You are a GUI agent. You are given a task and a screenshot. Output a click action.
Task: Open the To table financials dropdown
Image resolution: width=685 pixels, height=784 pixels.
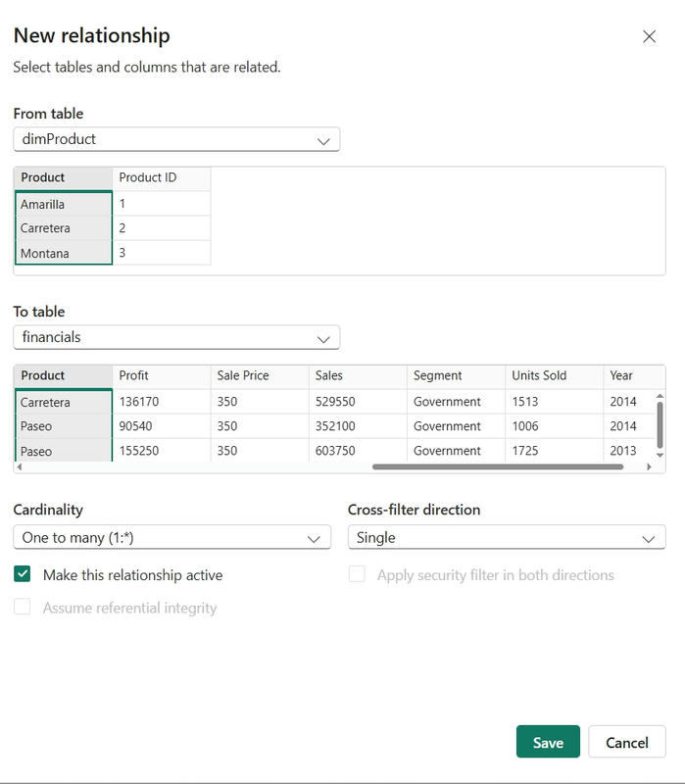click(x=176, y=337)
